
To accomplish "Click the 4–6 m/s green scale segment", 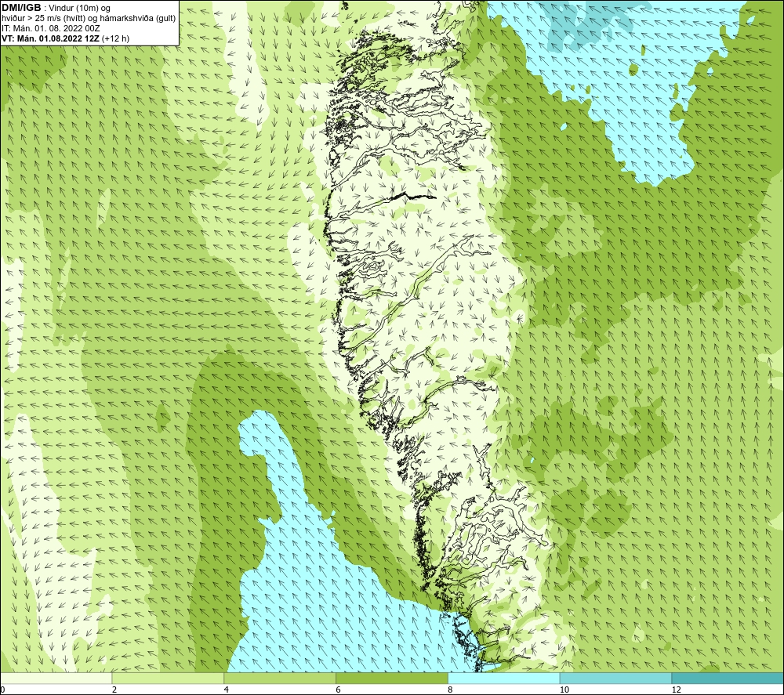I will pos(280,678).
